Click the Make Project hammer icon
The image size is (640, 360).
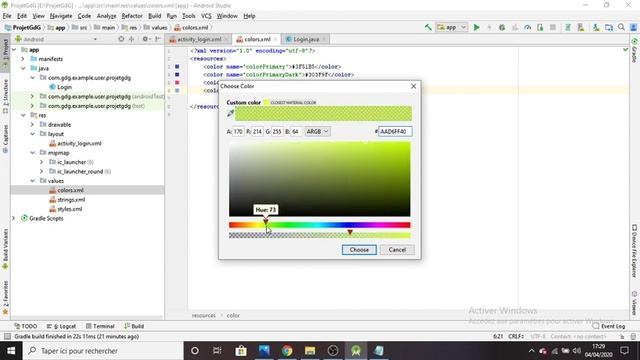[x=428, y=27]
